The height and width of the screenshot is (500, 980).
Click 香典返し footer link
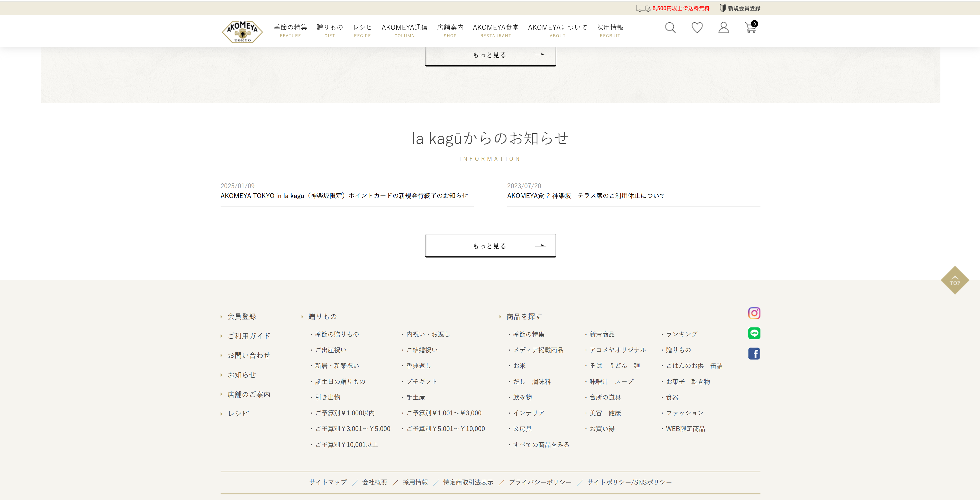pyautogui.click(x=419, y=366)
